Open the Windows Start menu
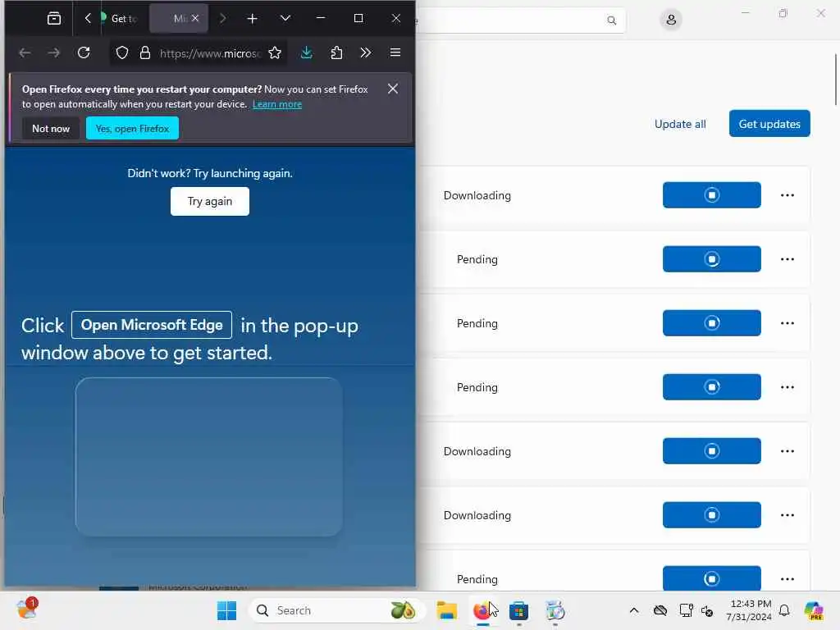Viewport: 840px width, 630px height. pos(226,610)
